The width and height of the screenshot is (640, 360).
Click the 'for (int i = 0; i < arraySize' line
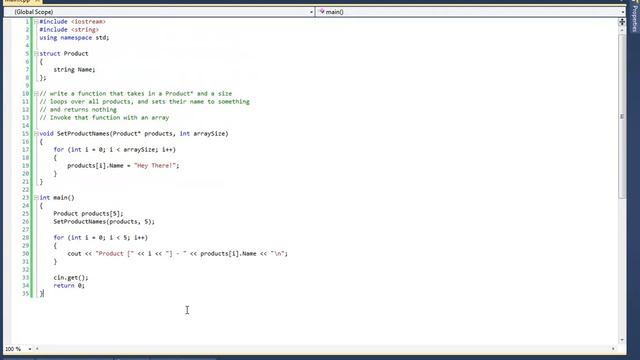[x=114, y=149]
